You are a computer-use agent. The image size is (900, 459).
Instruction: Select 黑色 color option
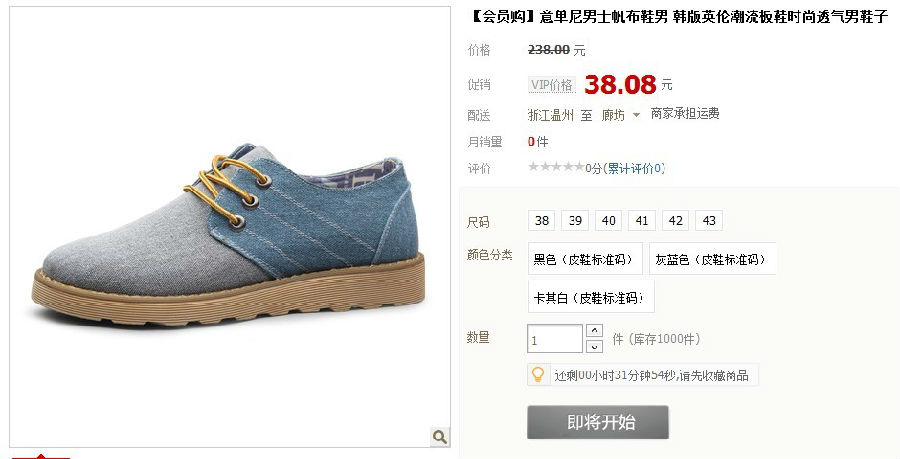585,259
